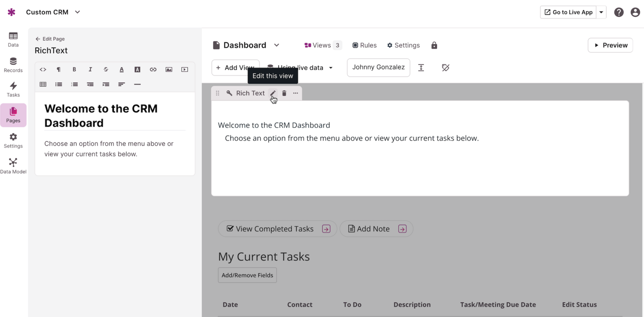Pick a text color in editor toolbar
This screenshot has width=644, height=317.
point(122,69)
